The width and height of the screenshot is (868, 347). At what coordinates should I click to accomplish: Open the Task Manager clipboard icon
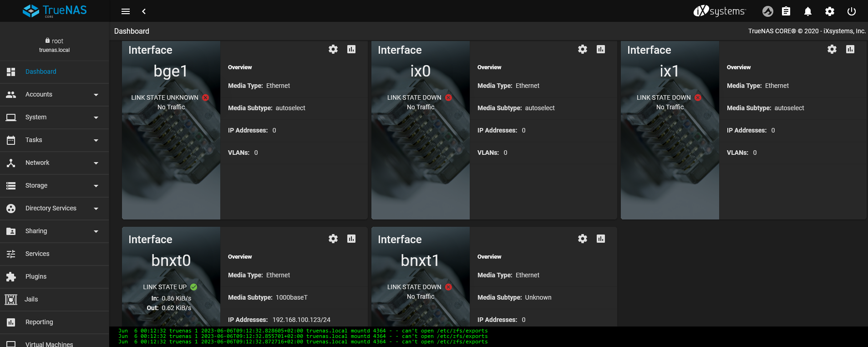click(x=786, y=11)
